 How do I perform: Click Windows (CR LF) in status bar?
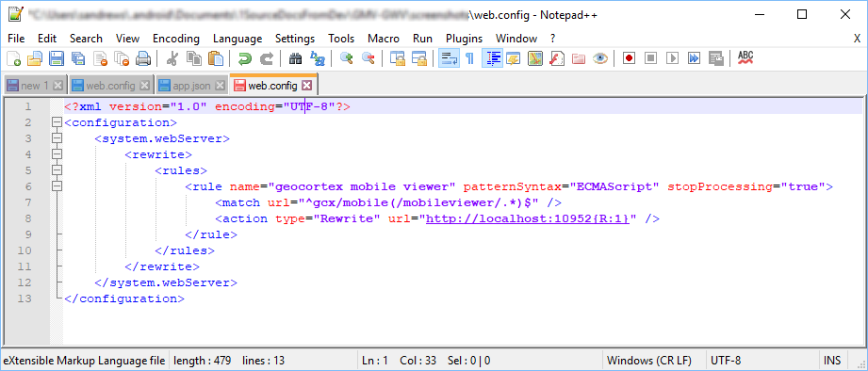pyautogui.click(x=648, y=361)
